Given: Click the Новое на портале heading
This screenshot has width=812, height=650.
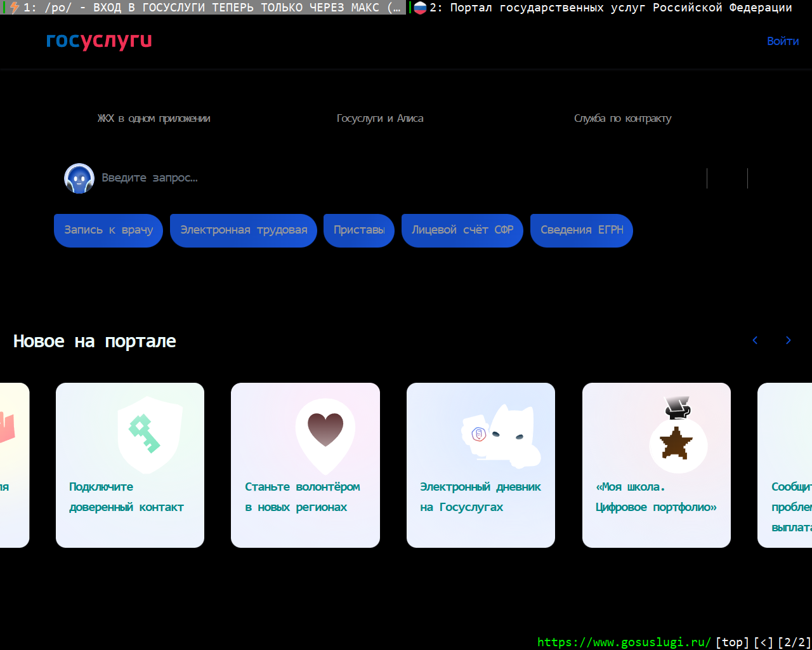Looking at the screenshot, I should pyautogui.click(x=95, y=342).
